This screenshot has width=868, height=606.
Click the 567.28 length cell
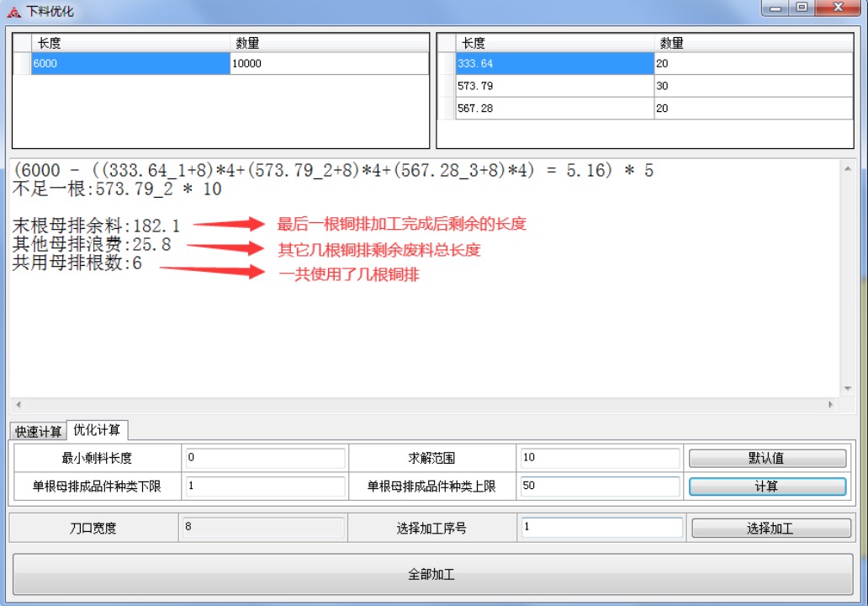point(554,109)
